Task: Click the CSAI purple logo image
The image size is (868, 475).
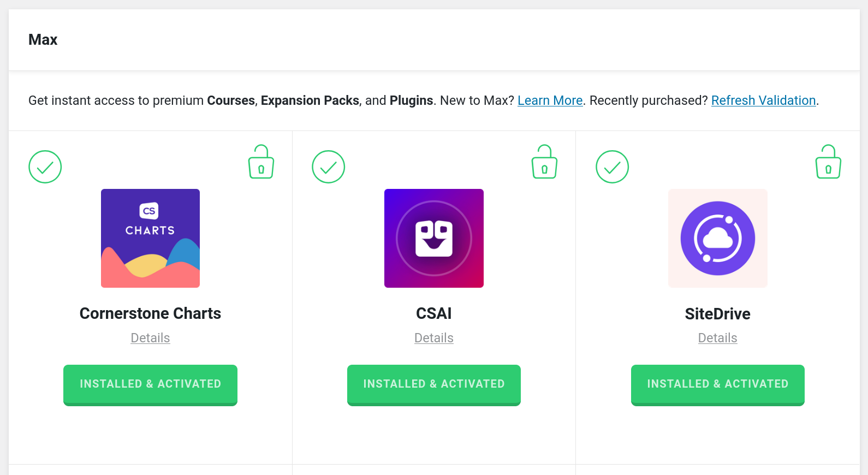Action: [x=434, y=238]
